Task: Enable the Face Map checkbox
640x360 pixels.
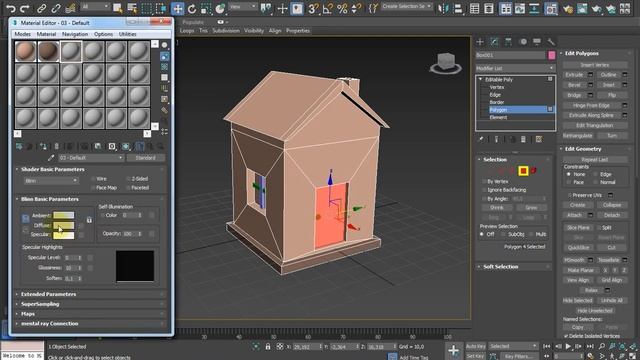Action: 93,188
